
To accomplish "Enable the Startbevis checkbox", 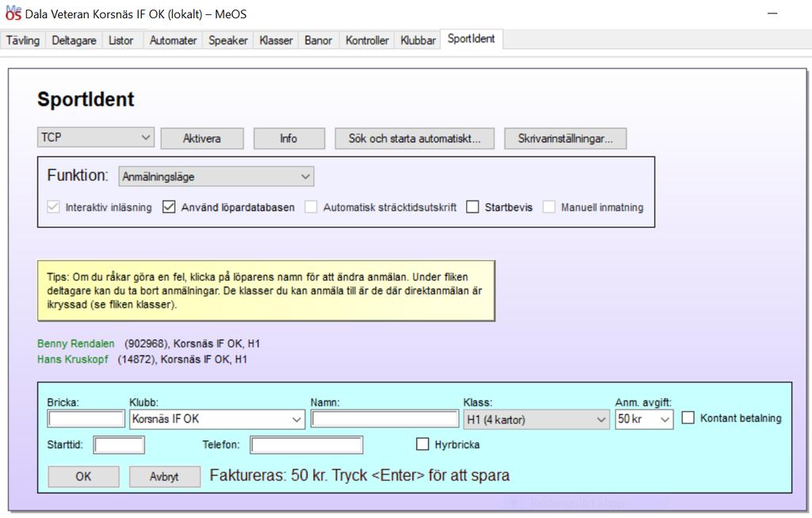I will [x=473, y=207].
